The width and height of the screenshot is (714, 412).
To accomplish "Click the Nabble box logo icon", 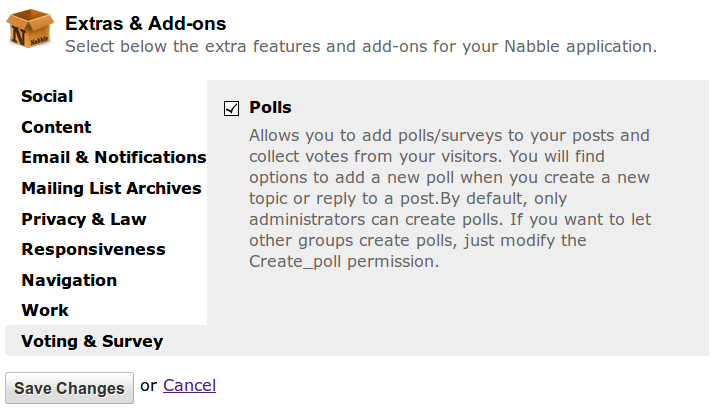I will (x=31, y=31).
